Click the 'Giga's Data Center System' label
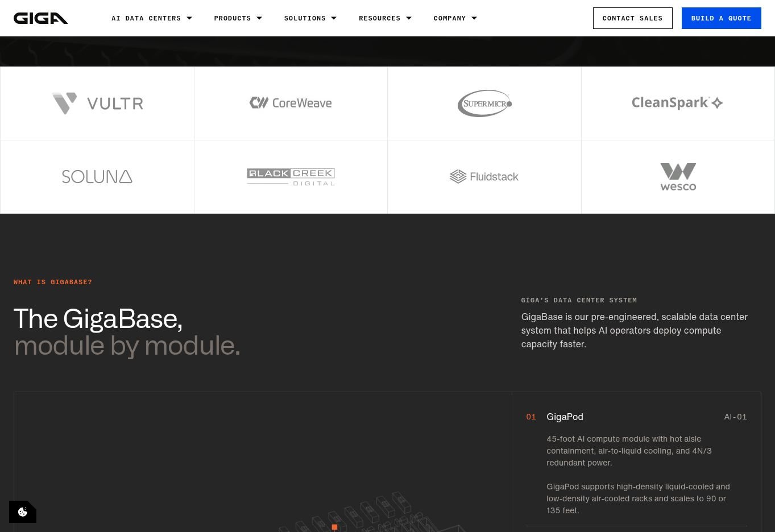Screen dimensions: 775x532 pos(579,300)
